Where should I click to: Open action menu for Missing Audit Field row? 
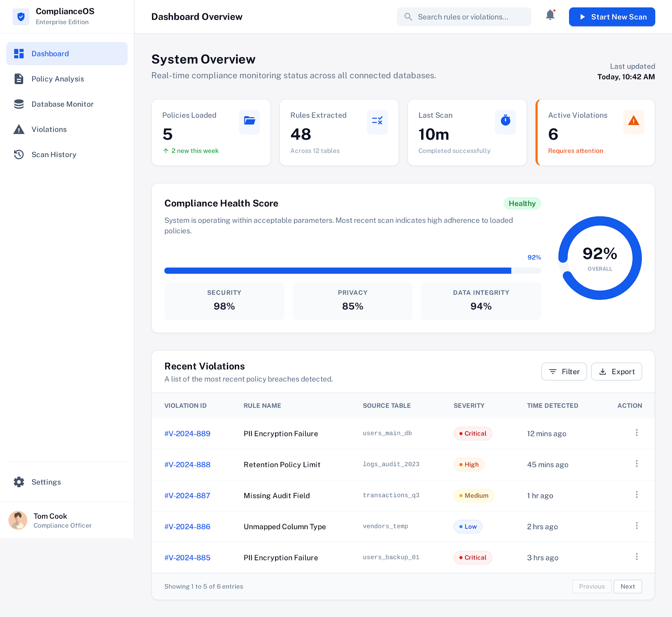[x=637, y=495]
